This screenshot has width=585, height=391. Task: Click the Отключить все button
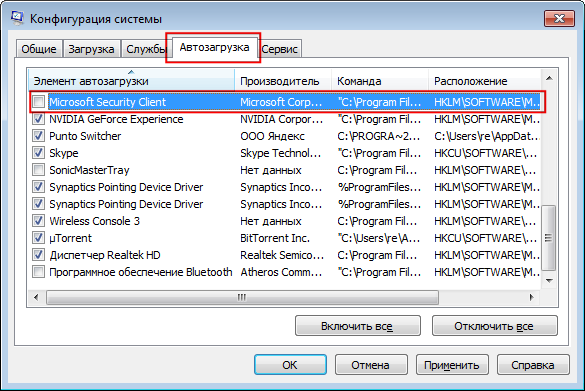(495, 326)
